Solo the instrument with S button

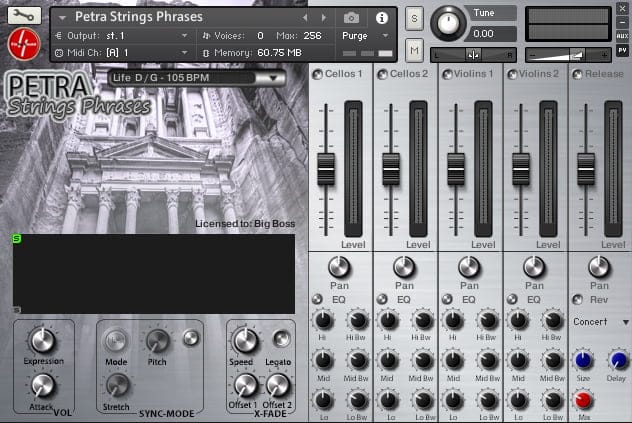414,19
